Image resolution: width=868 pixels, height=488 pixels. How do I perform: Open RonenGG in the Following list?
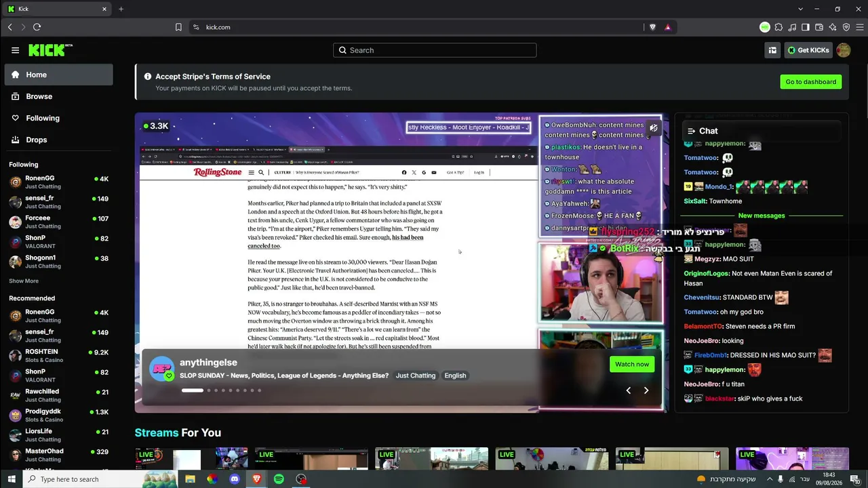[59, 182]
